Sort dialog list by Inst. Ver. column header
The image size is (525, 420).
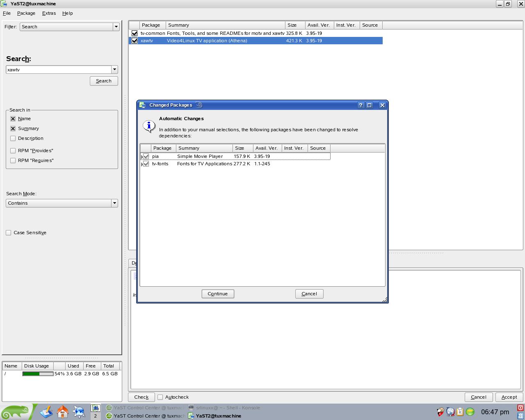(294, 148)
